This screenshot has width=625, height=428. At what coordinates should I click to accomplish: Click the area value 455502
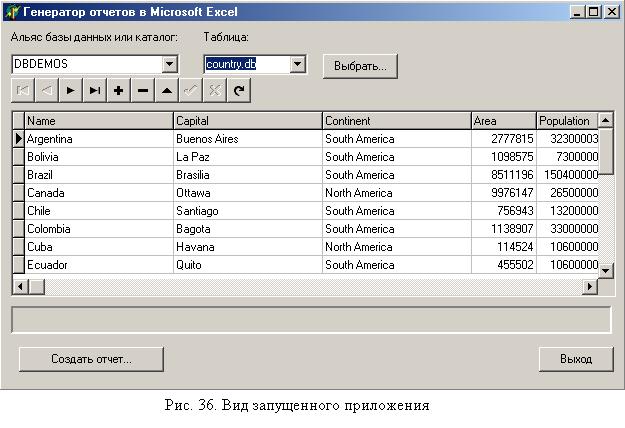504,264
